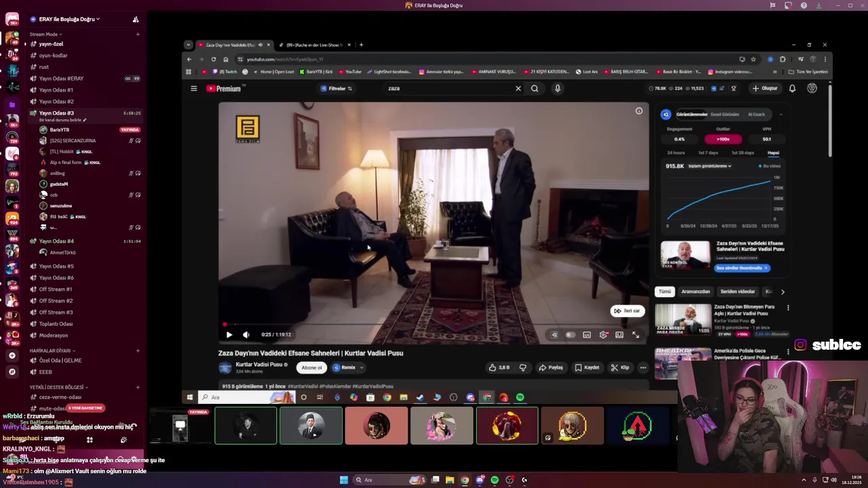Add channel to Stream Mode category

[x=138, y=34]
